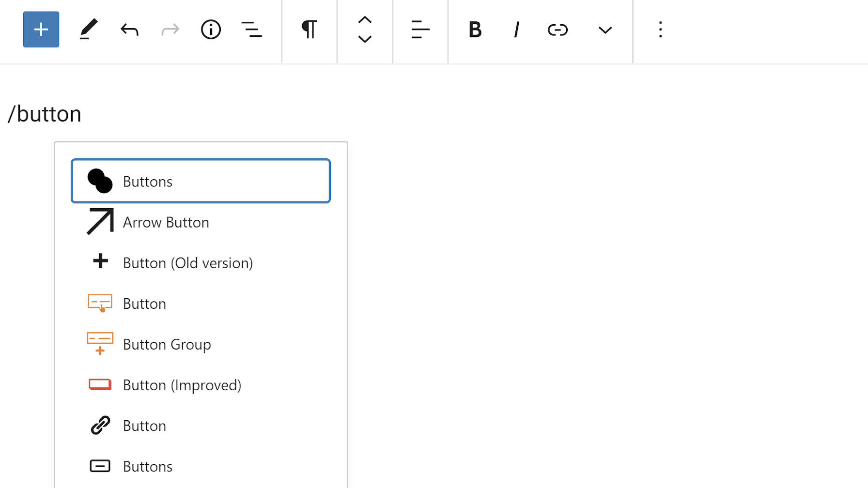Toggle bold formatting
The width and height of the screenshot is (868, 488).
pyautogui.click(x=475, y=30)
